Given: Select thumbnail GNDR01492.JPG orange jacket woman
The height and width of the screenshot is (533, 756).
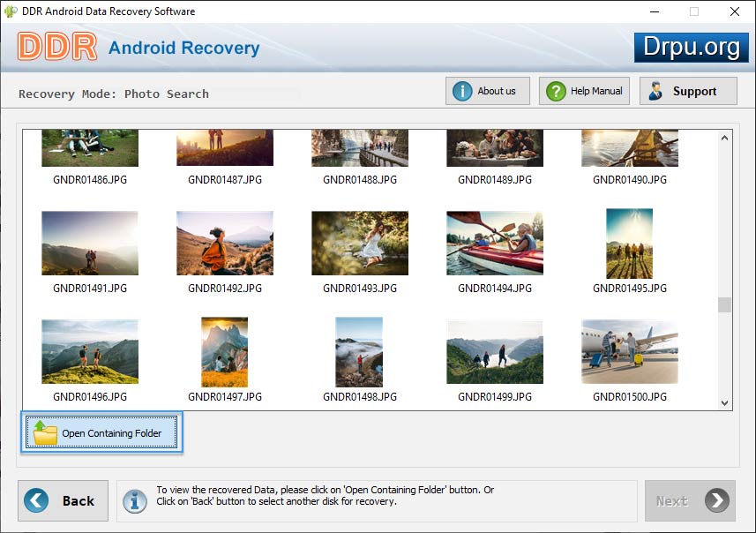Looking at the screenshot, I should click(x=225, y=243).
